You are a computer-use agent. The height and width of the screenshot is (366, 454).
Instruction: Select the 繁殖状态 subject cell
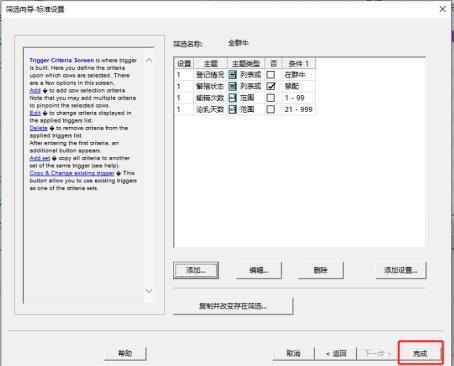click(210, 86)
